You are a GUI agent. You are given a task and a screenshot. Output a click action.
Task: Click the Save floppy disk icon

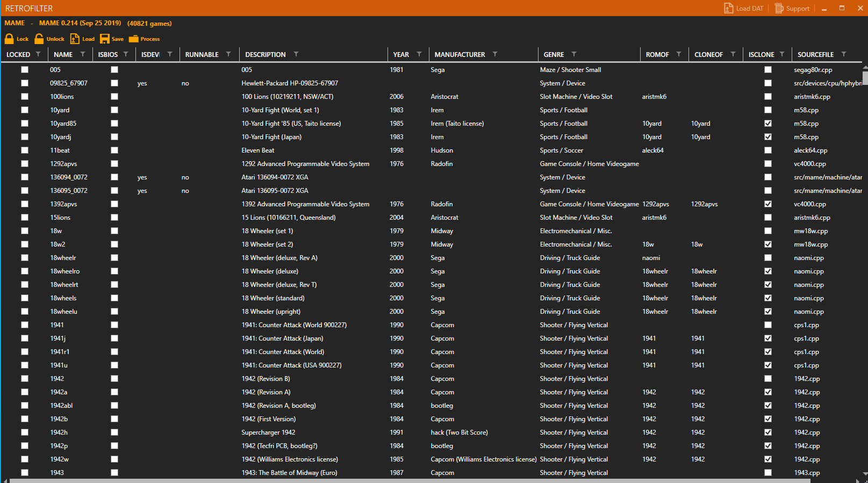[104, 39]
